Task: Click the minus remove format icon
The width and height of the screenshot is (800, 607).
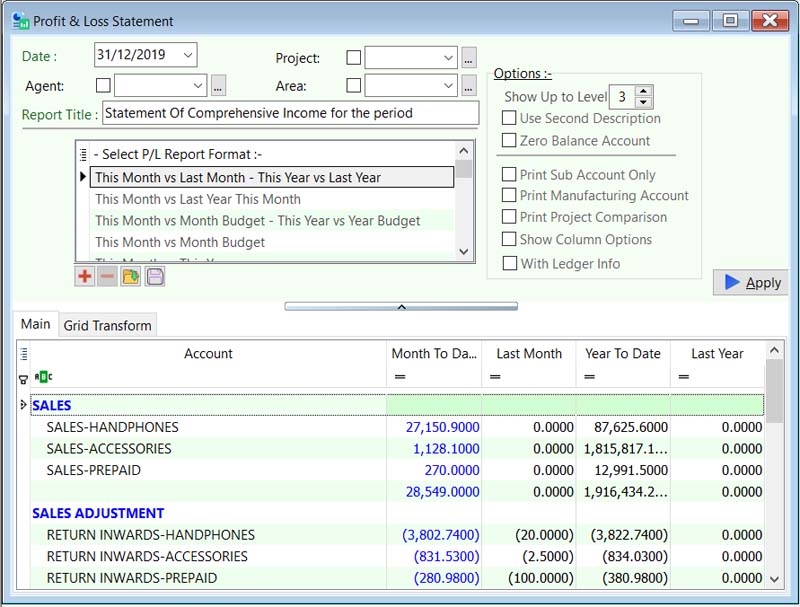Action: tap(107, 276)
